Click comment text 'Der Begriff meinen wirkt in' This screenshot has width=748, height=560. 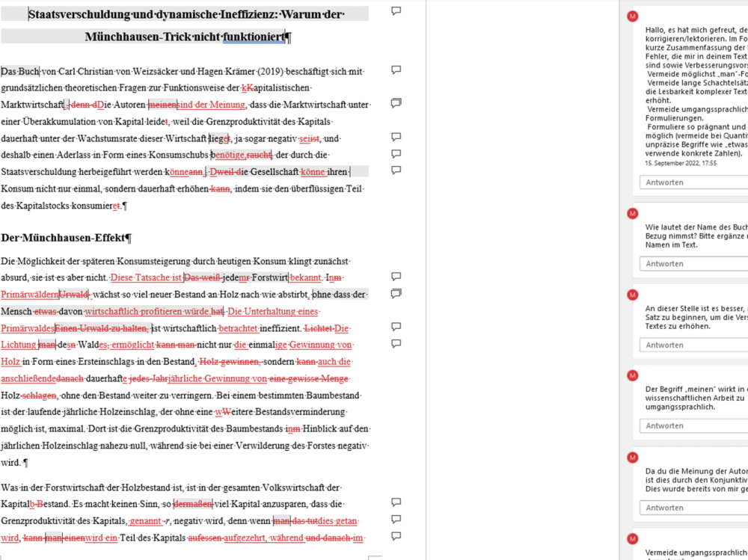[696, 390]
